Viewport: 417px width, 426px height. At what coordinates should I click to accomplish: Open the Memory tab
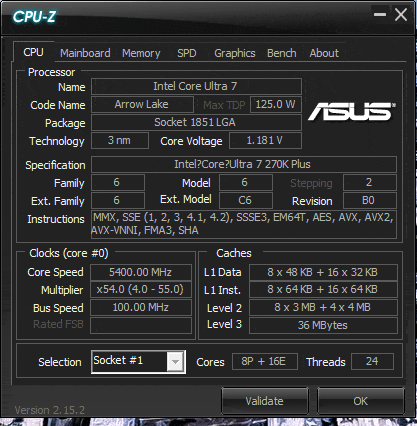(141, 53)
